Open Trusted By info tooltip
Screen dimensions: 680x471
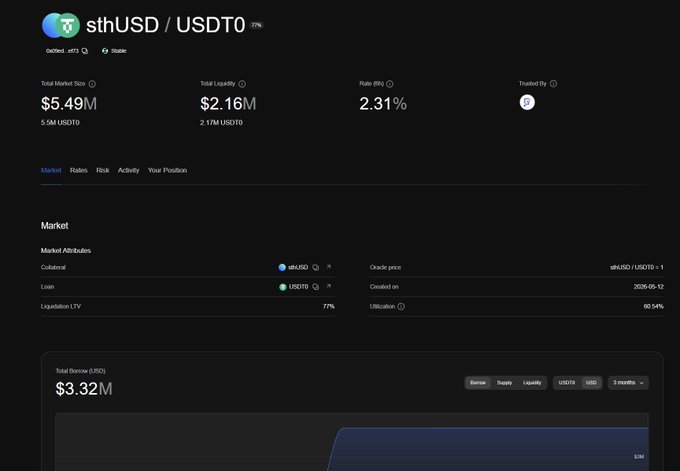553,84
